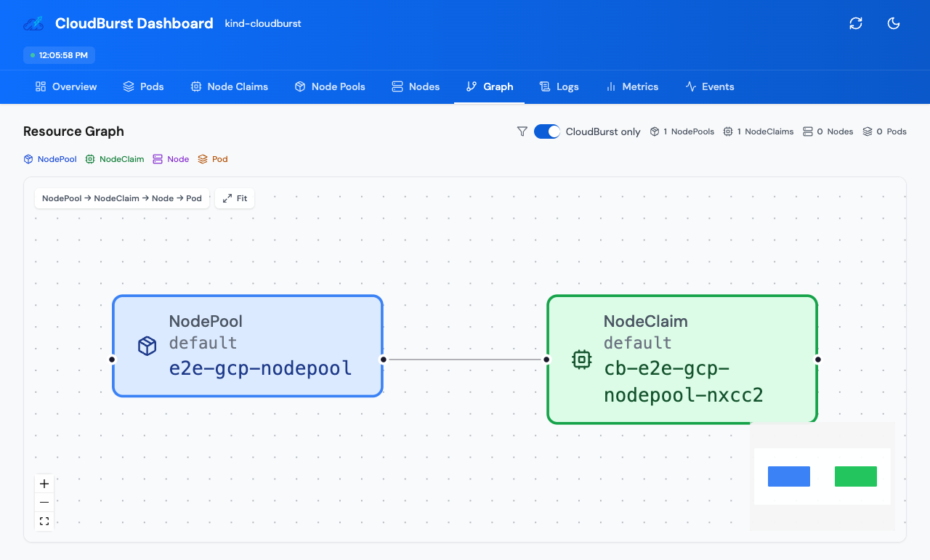The image size is (930, 560).
Task: Click the zoom in plus control
Action: (x=44, y=483)
